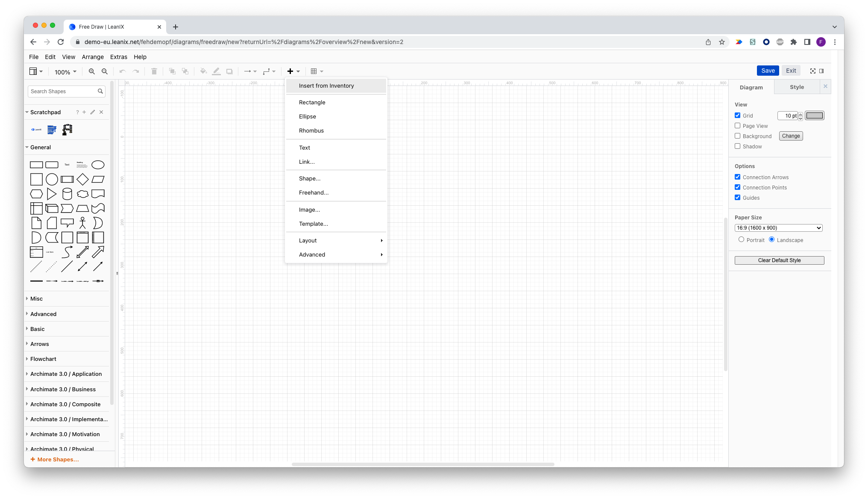
Task: Click the delete trash icon
Action: pos(154,71)
